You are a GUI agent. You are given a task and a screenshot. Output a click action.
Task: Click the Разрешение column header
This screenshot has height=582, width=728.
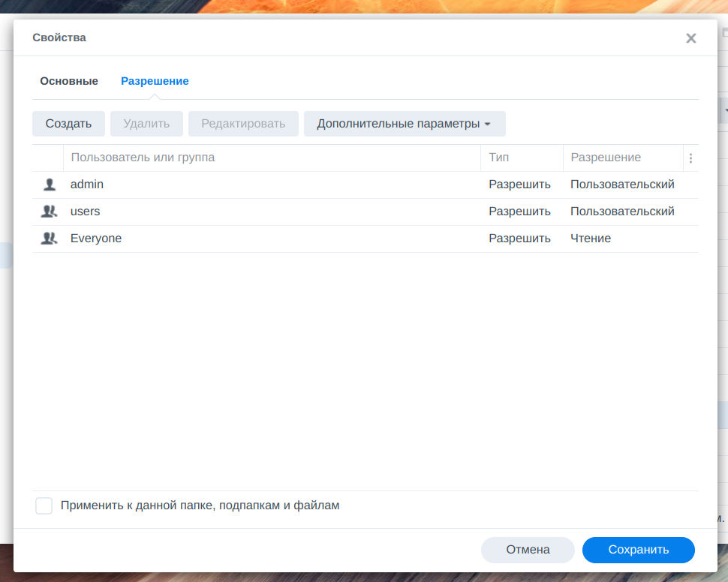pyautogui.click(x=605, y=157)
